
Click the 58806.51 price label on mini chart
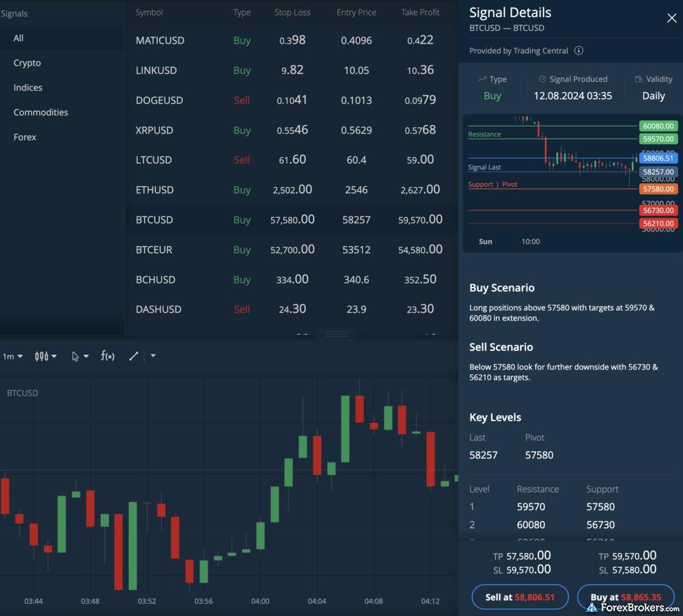(658, 158)
